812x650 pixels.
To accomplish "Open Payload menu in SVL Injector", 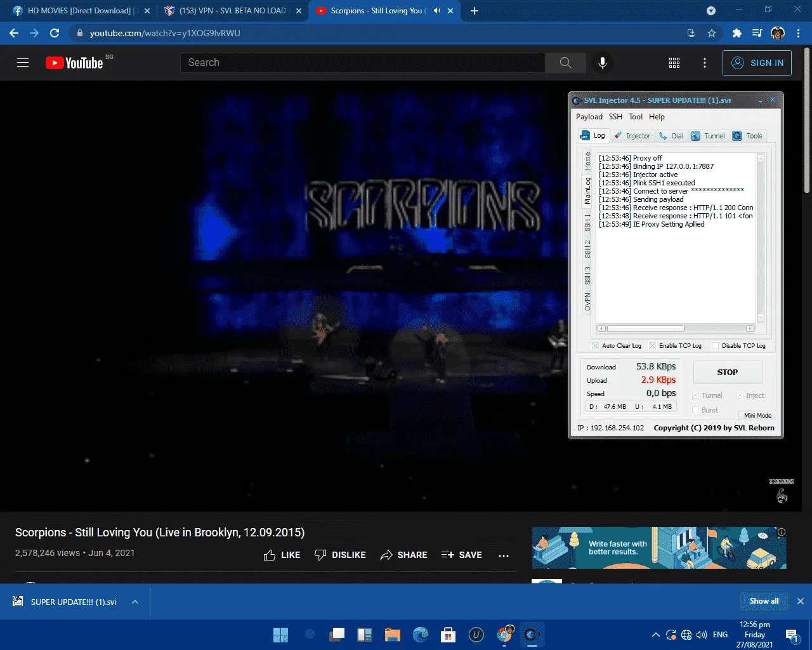I will [x=589, y=117].
